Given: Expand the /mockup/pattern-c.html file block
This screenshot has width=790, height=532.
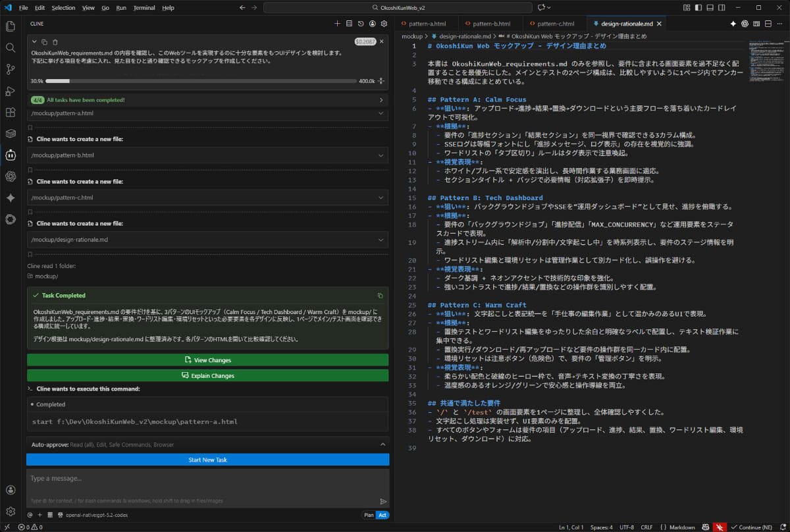Looking at the screenshot, I should pos(207,198).
